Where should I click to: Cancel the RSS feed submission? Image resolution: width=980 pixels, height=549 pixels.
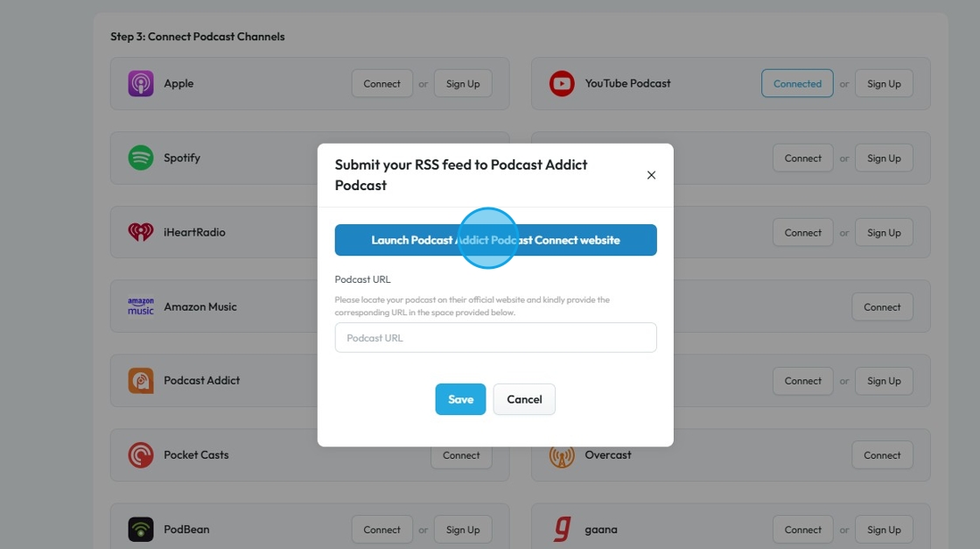coord(524,399)
